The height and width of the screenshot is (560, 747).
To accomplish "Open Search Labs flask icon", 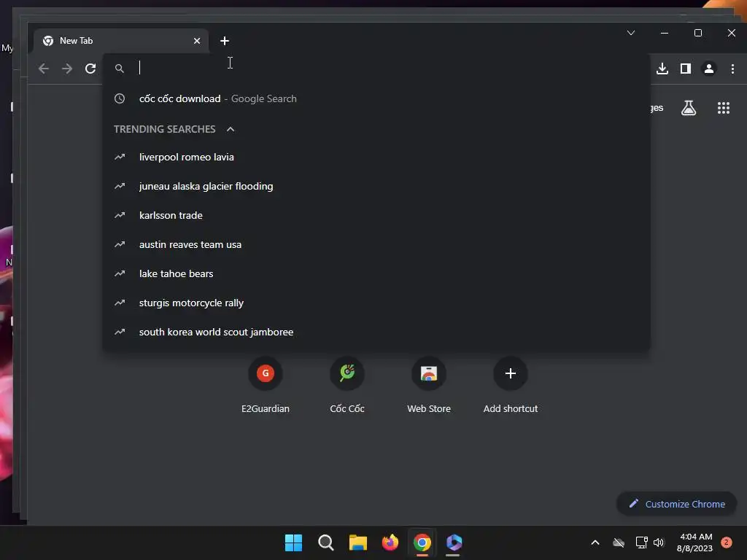I will coord(689,108).
